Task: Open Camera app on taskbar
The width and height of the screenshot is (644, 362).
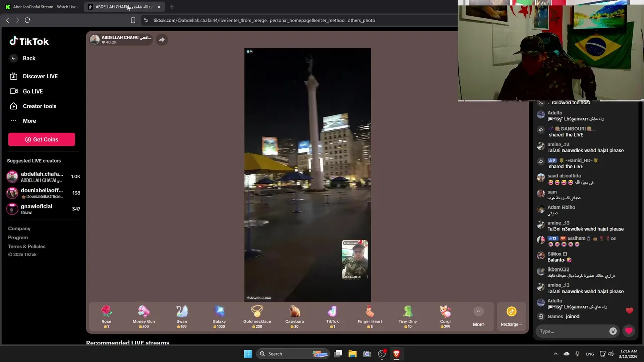Action: 367,354
